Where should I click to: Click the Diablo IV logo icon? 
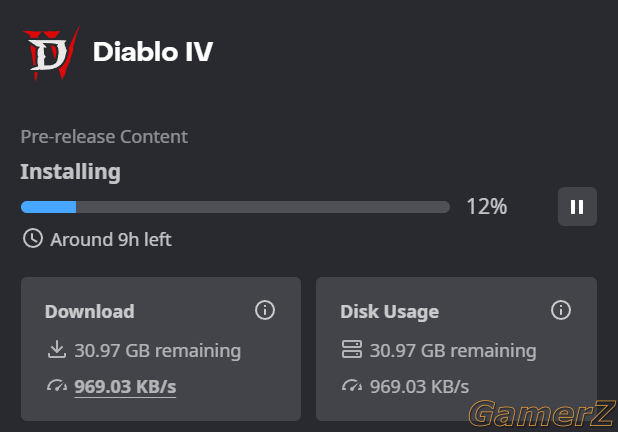pos(51,53)
